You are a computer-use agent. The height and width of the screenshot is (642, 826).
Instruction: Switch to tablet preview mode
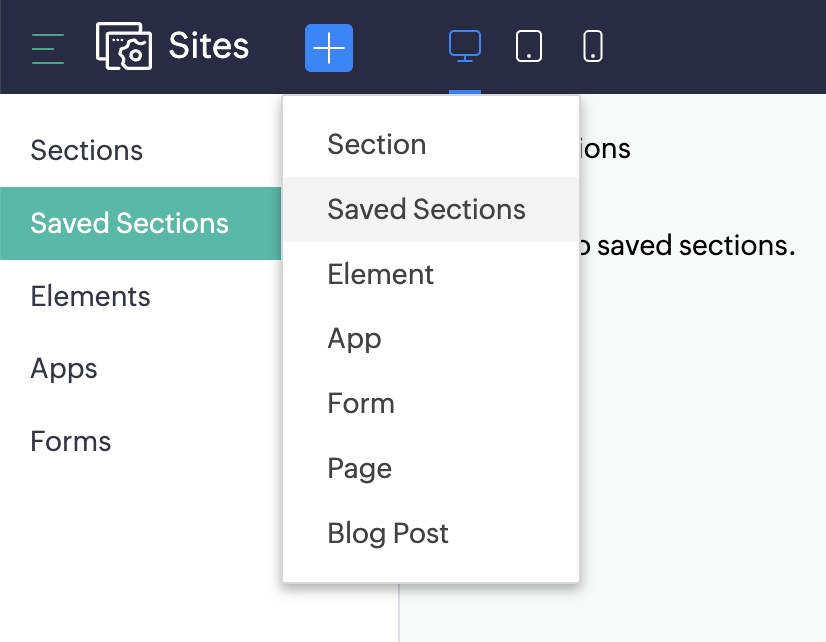(529, 46)
